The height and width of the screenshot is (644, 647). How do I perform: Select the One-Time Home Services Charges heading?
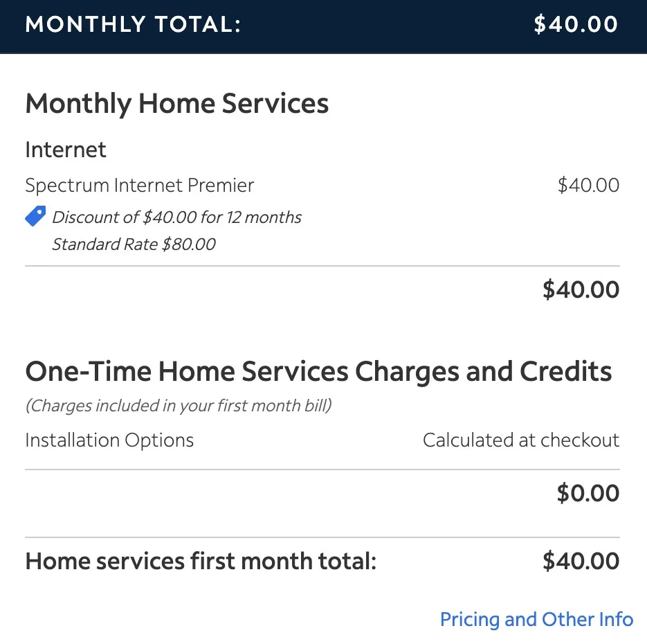pyautogui.click(x=318, y=371)
